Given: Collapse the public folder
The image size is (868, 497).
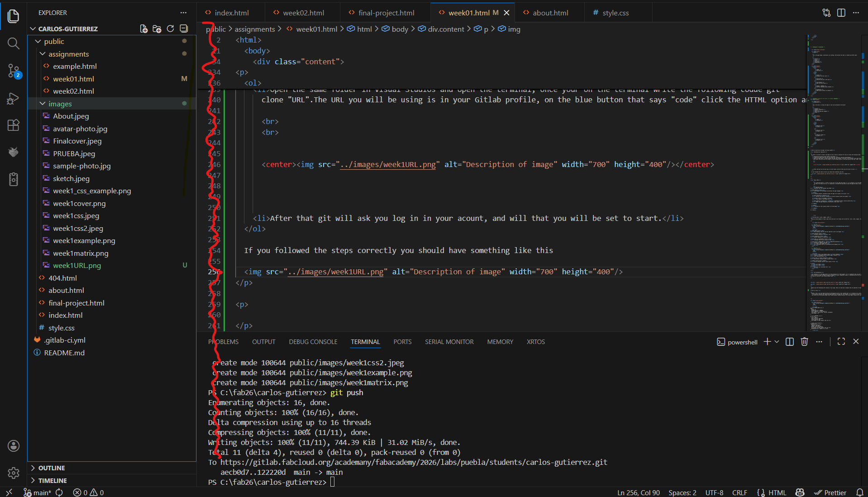Looking at the screenshot, I should 38,41.
